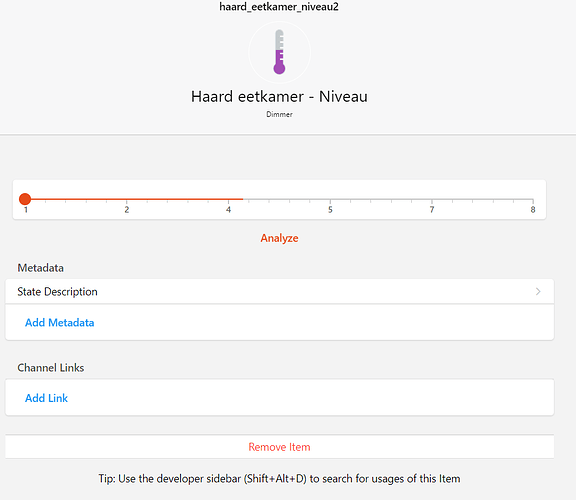Set slider to the tick labeled 2

(127, 199)
